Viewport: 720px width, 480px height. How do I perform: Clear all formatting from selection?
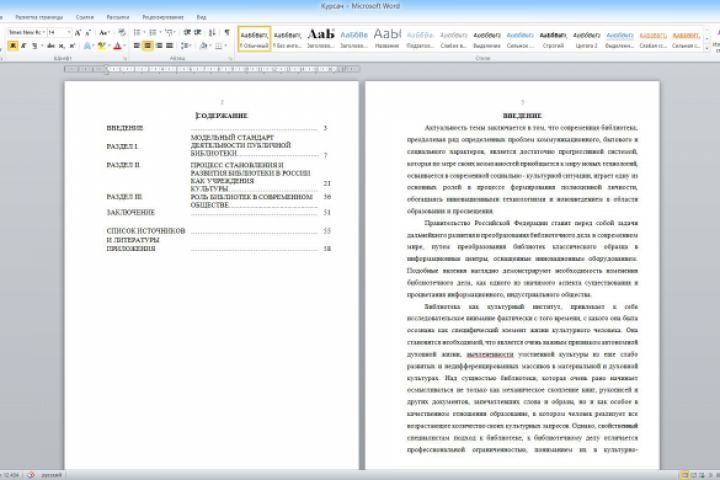(x=122, y=32)
